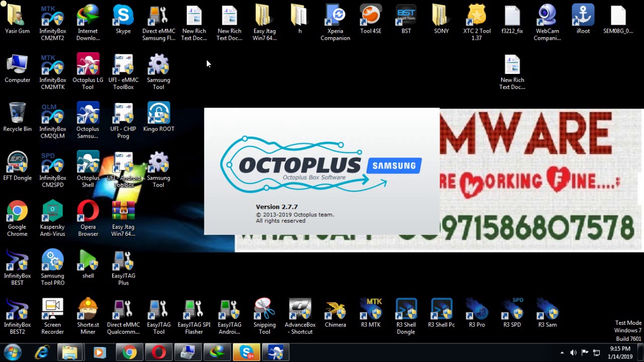
Task: Switch to Skype in the taskbar
Action: click(x=247, y=352)
